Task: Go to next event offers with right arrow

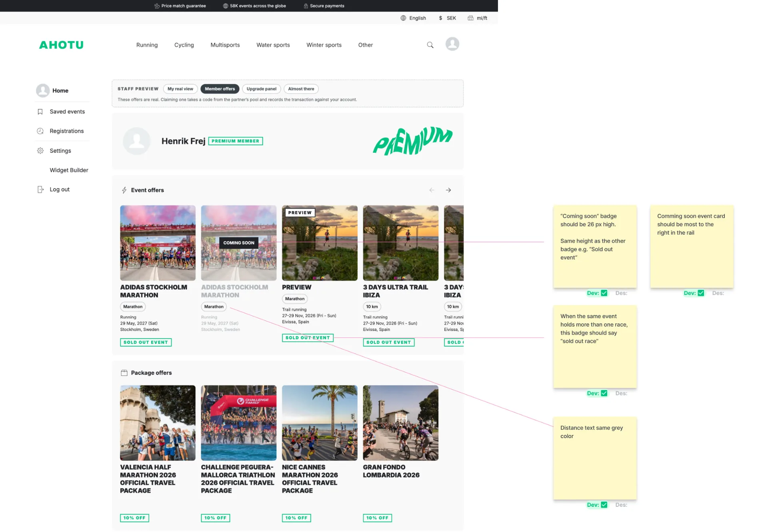Action: 448,190
